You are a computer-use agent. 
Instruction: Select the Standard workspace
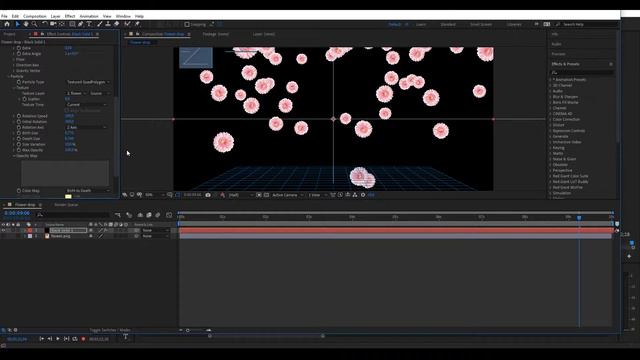448,24
